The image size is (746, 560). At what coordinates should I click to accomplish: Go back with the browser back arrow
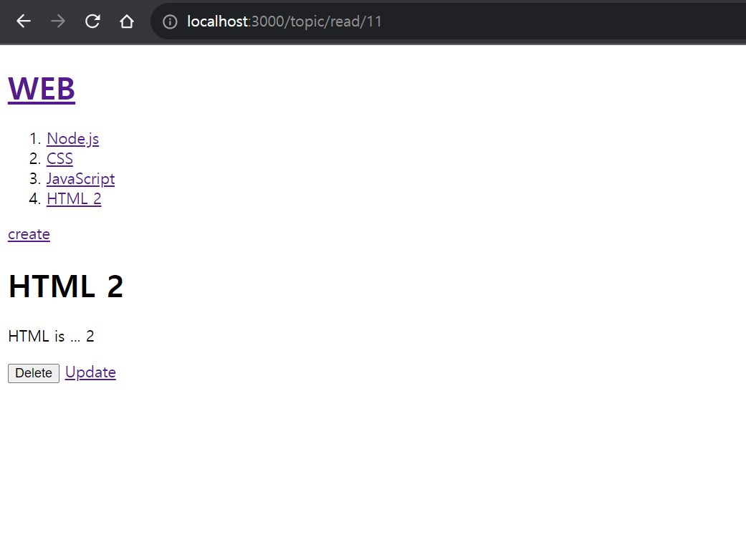(x=24, y=21)
